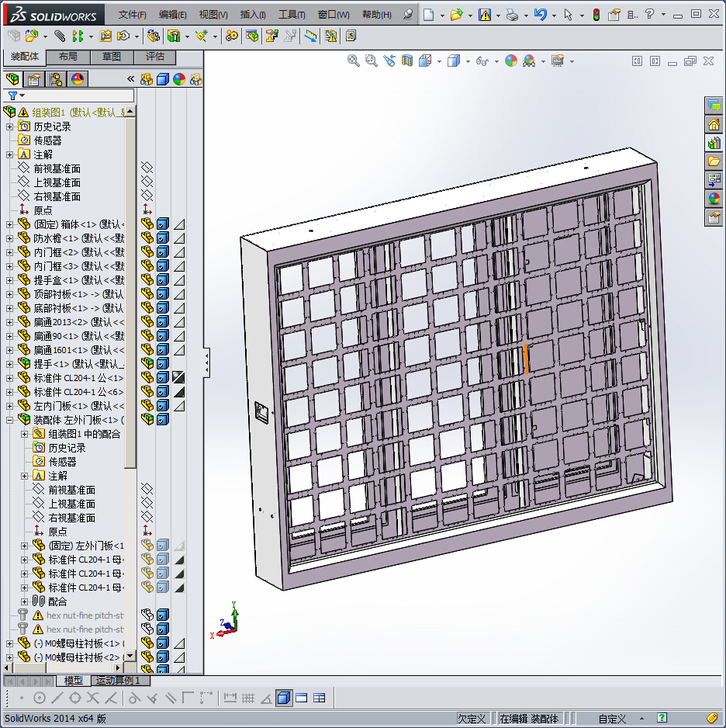
Task: Expand the 历史记录 node under 组装图1
Action: (x=10, y=127)
